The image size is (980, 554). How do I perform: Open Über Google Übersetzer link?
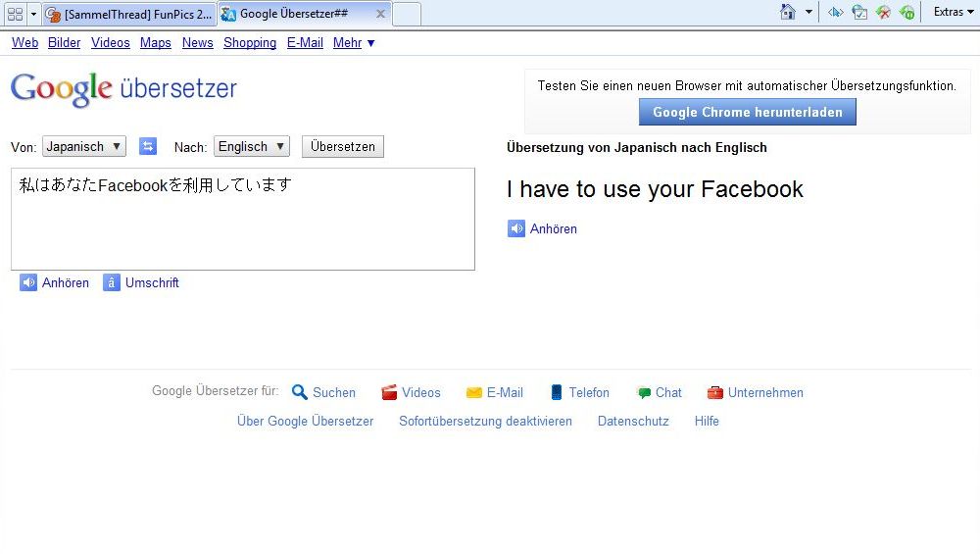[x=305, y=421]
